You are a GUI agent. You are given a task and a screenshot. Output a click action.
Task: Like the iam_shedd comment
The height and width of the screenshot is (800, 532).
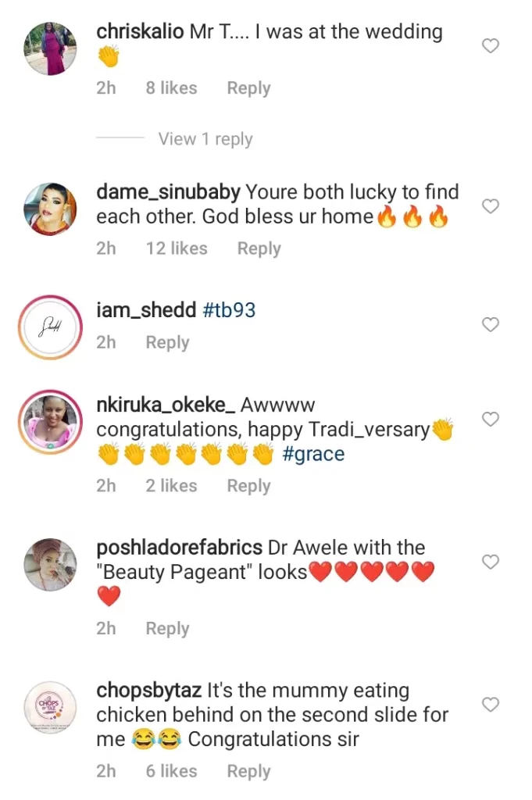[490, 325]
